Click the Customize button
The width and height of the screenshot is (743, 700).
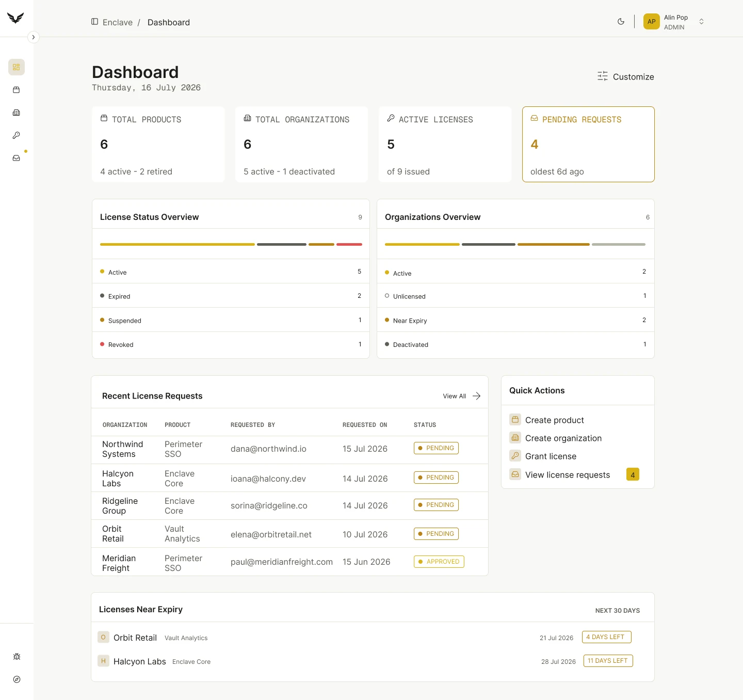click(626, 76)
